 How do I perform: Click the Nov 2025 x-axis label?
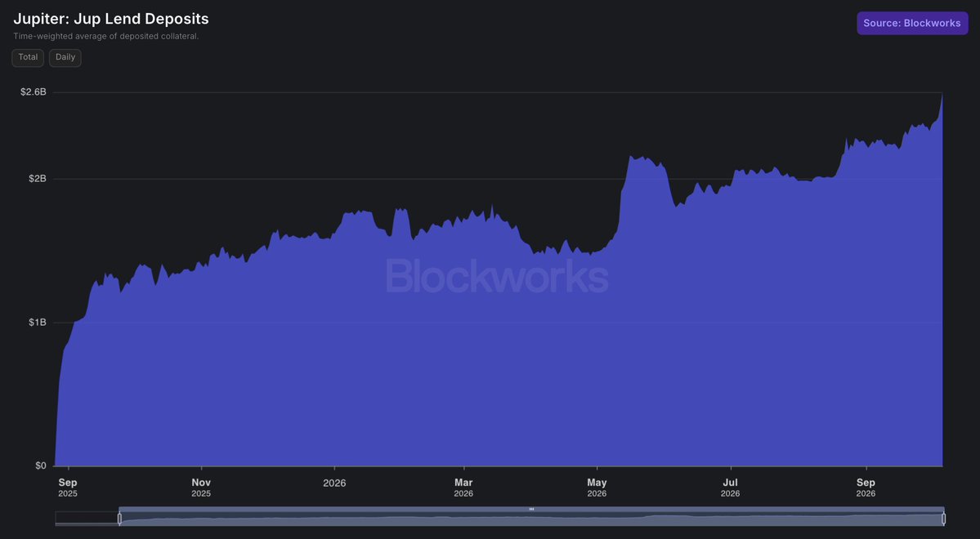coord(201,488)
